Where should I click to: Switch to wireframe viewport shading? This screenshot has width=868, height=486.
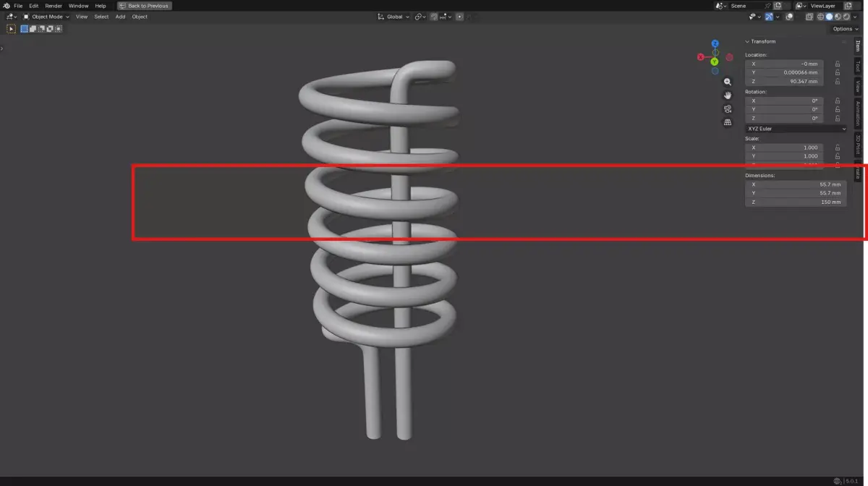point(821,17)
